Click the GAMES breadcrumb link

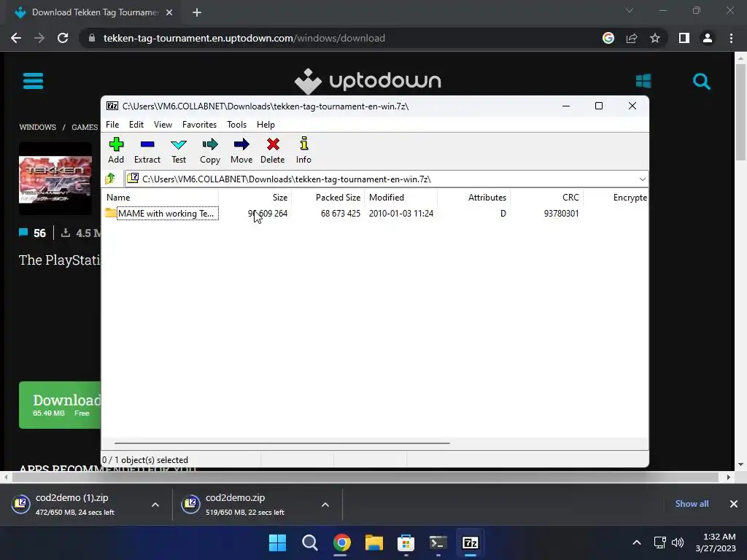[85, 127]
